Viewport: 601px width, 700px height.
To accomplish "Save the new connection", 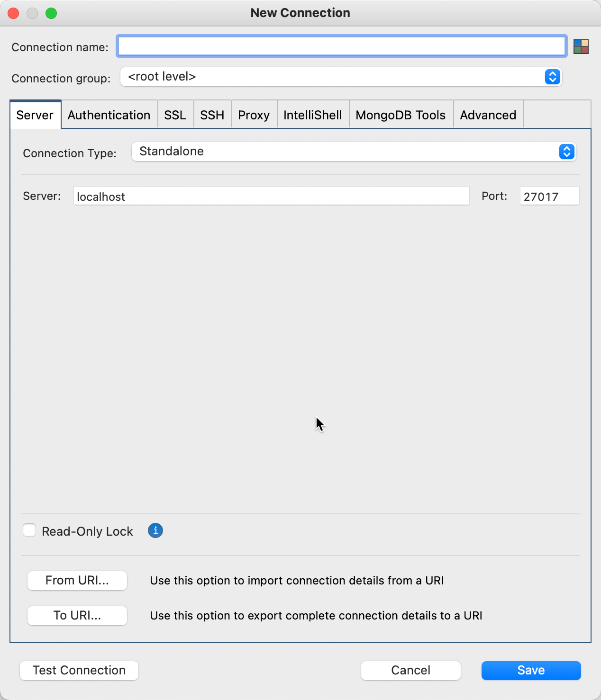I will point(530,670).
